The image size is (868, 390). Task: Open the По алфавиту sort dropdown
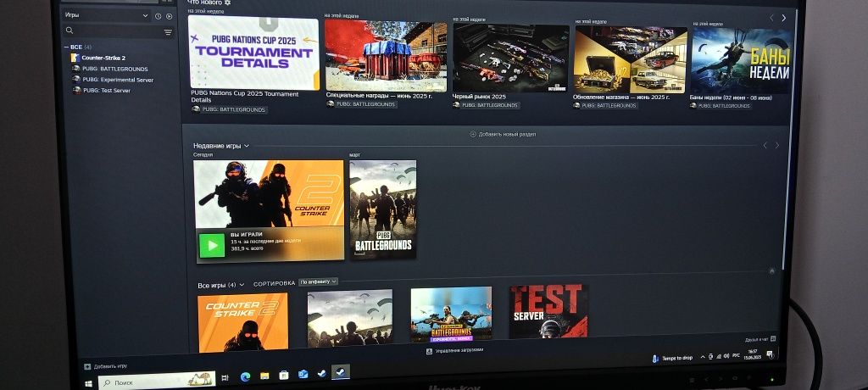coord(319,282)
